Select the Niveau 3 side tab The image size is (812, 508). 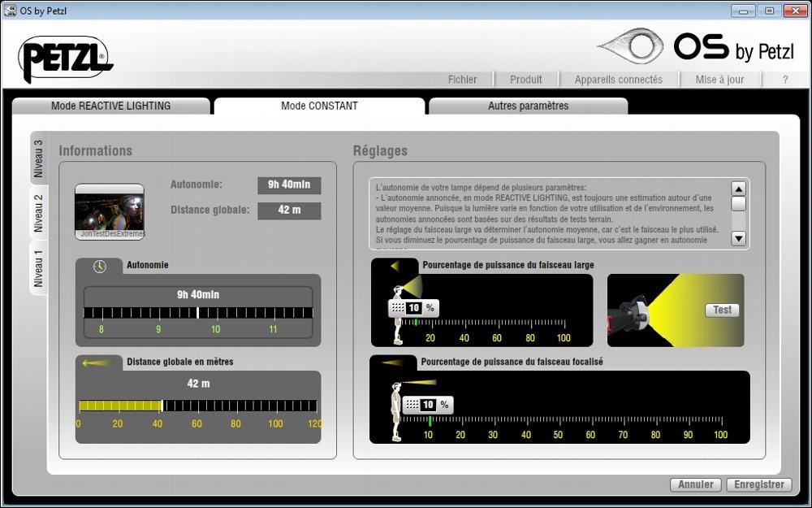pos(38,158)
